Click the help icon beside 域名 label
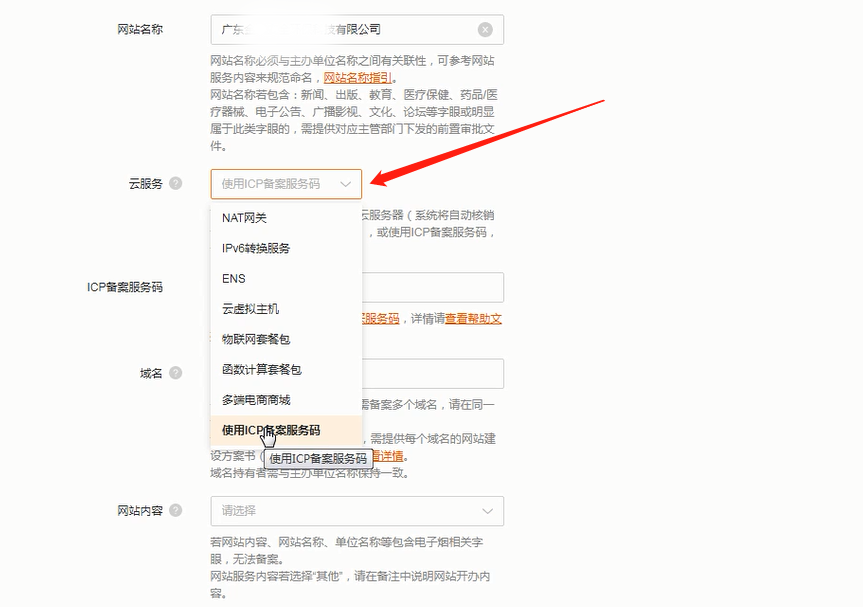The height and width of the screenshot is (607, 863). pyautogui.click(x=175, y=374)
